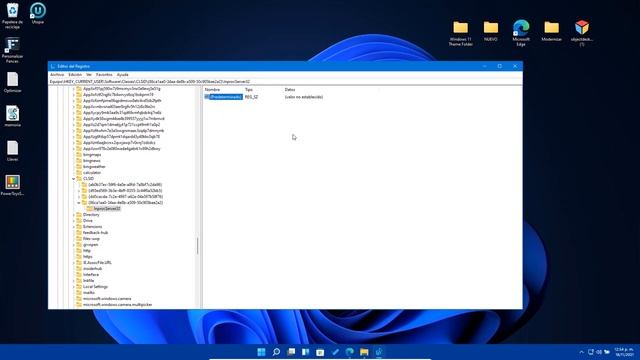
Task: Expand the Drive key
Action: click(74, 221)
